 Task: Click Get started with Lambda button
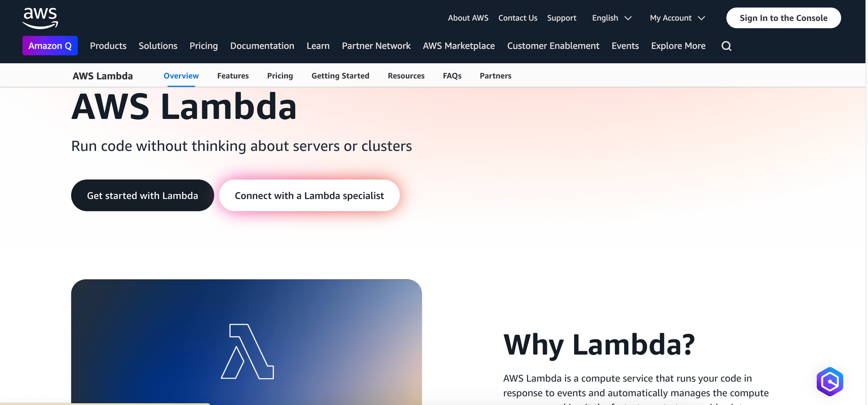coord(142,195)
